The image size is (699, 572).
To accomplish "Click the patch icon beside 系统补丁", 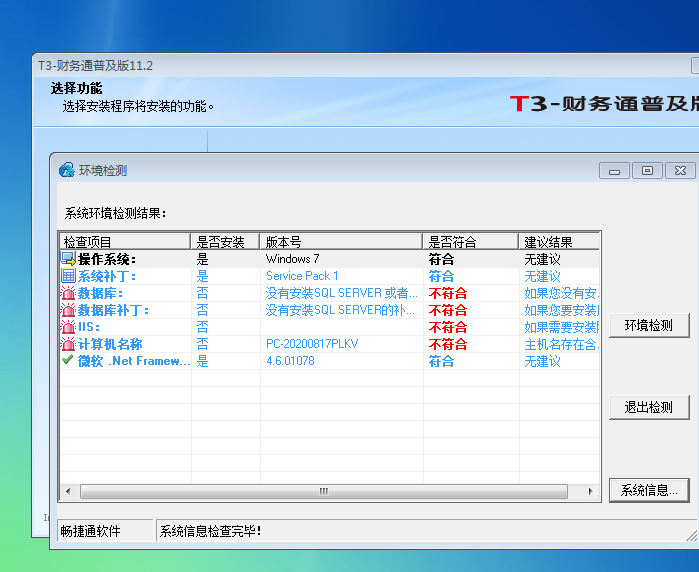I will pos(68,276).
